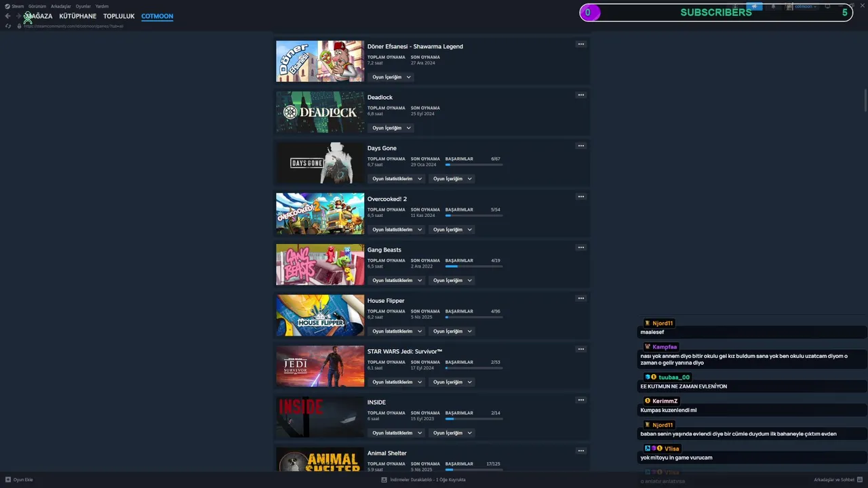The image size is (868, 488).
Task: Open options menu for Döner Efsanesi game
Action: (580, 44)
